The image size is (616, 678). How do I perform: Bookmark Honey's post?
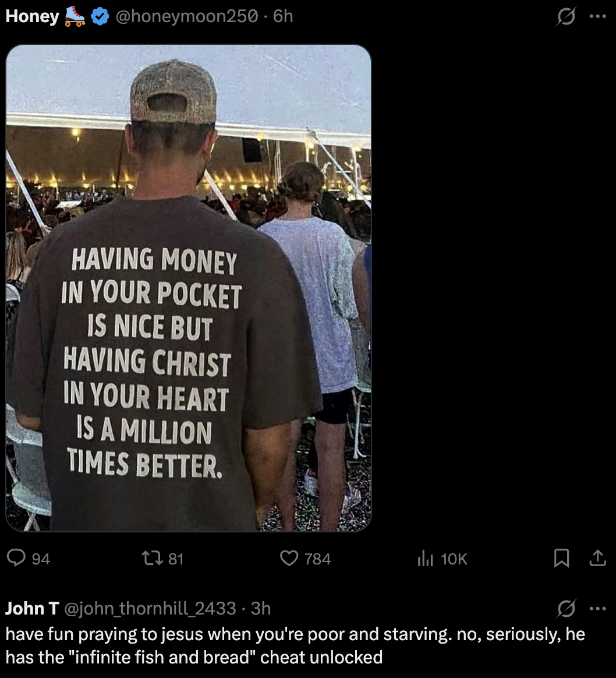tap(561, 559)
